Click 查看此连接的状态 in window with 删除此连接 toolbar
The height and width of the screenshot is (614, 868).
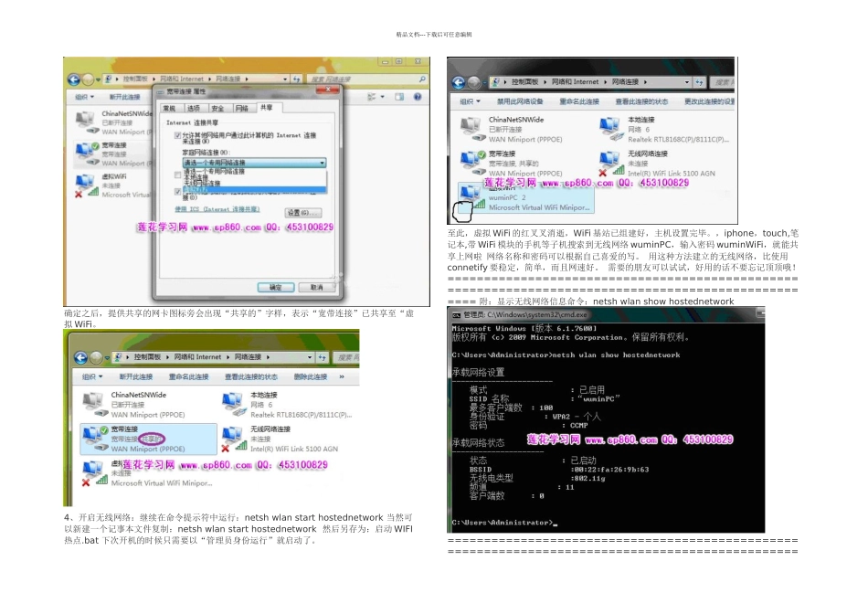(x=250, y=376)
